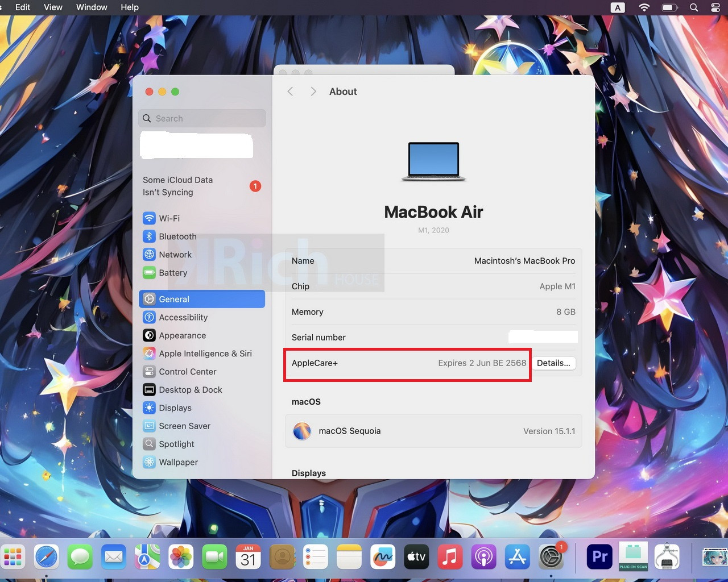Open the Help menu
Viewport: 728px width, 582px height.
130,7
